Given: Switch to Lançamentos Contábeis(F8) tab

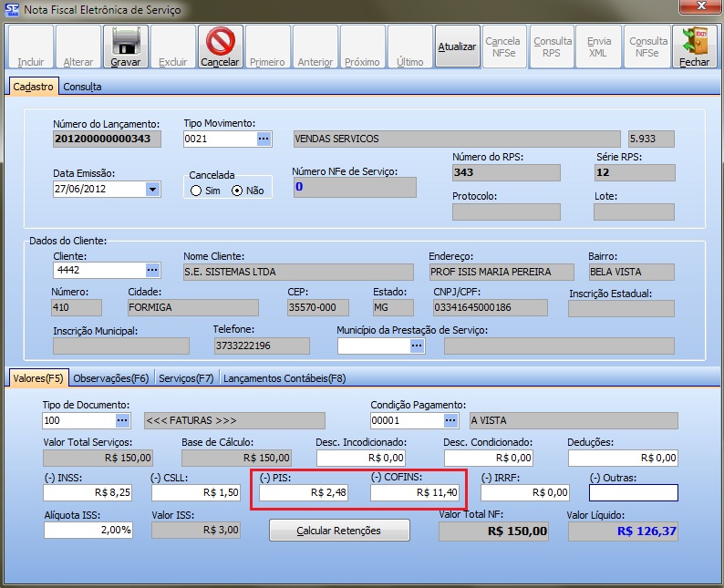Looking at the screenshot, I should coord(284,377).
